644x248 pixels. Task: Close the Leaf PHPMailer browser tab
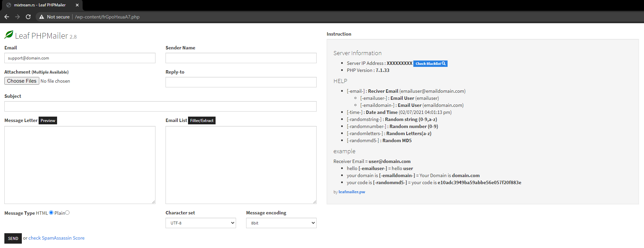(77, 5)
